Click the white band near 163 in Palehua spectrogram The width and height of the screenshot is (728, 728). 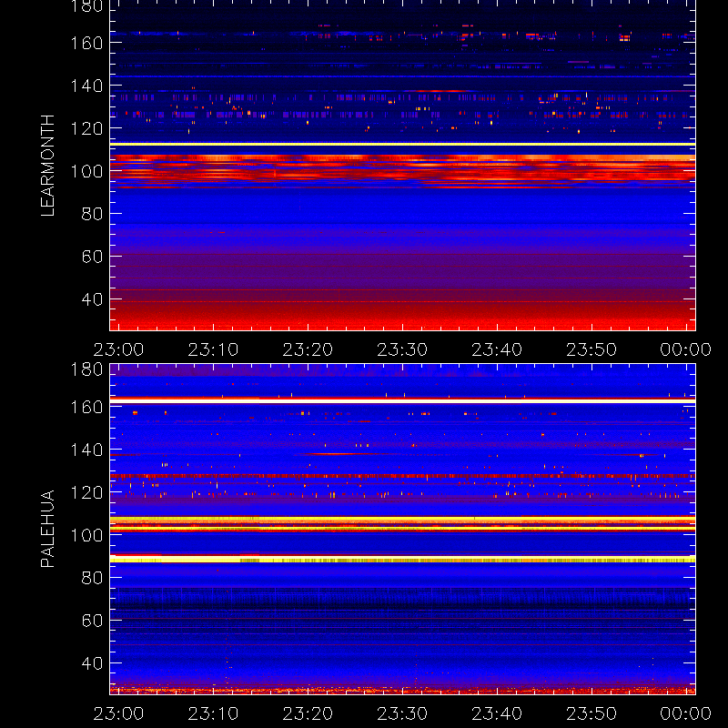402,400
